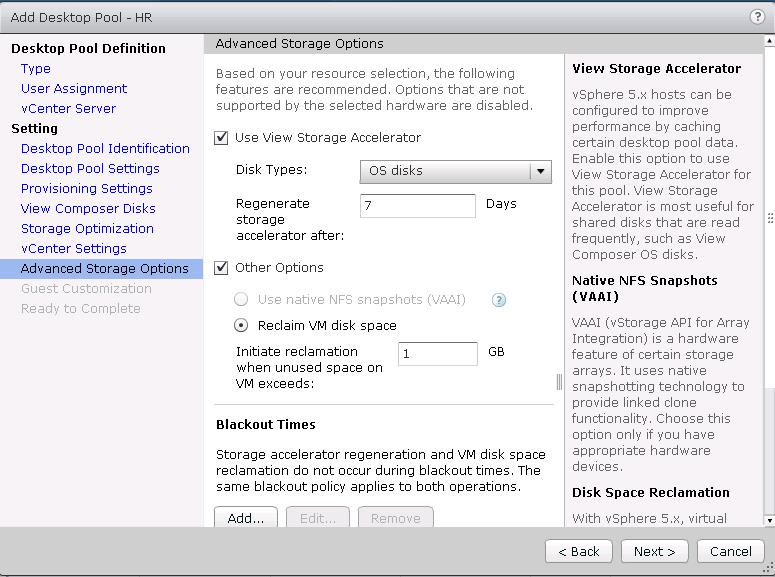
Task: Go to User Assignment step
Action: coord(74,89)
